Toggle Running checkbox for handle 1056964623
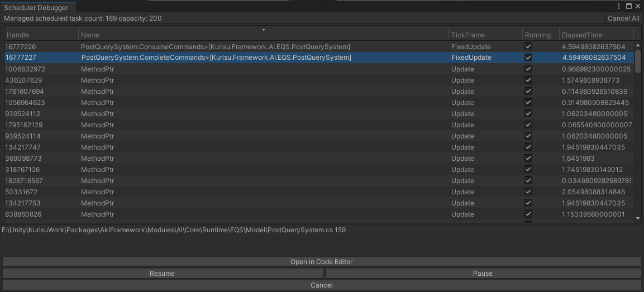 click(x=528, y=102)
